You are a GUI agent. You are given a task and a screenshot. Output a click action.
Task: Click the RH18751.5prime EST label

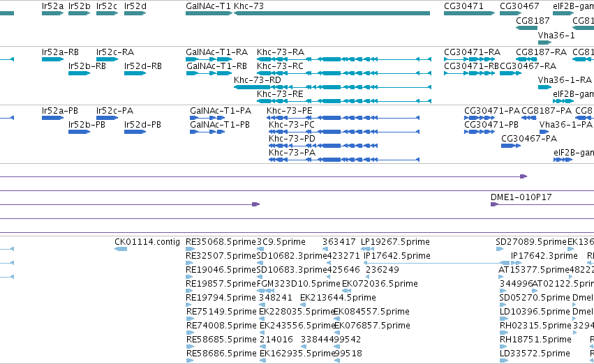535,340
